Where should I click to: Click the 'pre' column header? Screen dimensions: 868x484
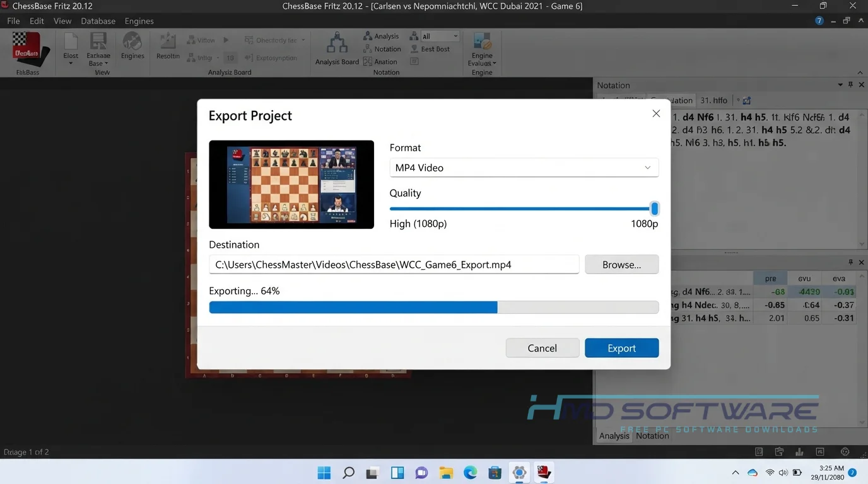pos(771,279)
